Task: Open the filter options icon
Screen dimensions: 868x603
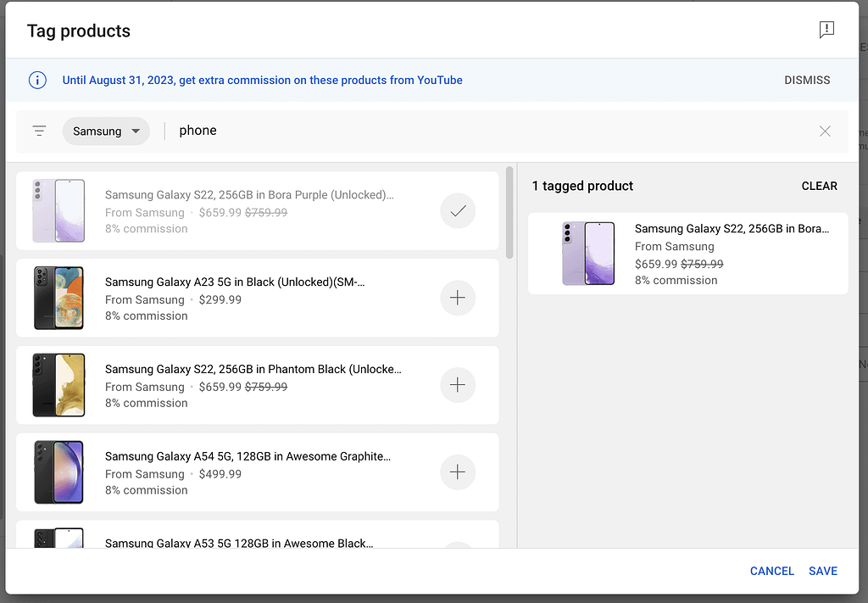Action: (39, 131)
